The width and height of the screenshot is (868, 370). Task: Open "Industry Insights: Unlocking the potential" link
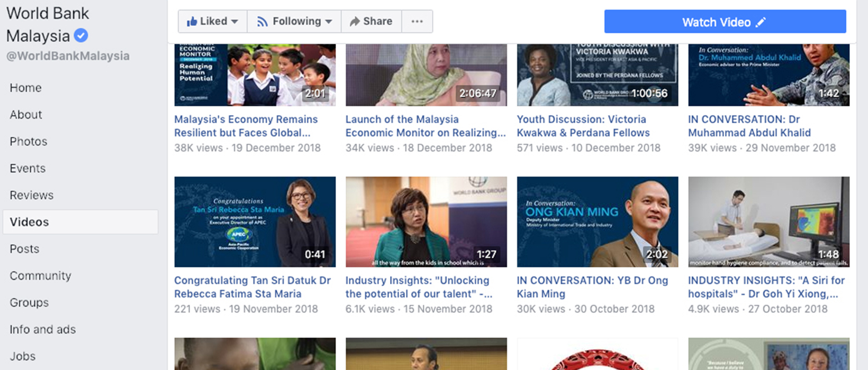point(418,287)
